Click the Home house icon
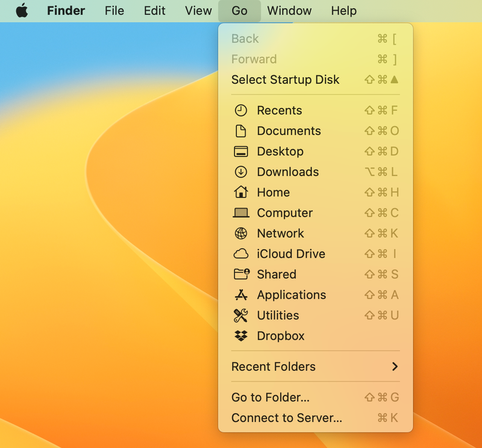482x448 pixels. point(241,192)
